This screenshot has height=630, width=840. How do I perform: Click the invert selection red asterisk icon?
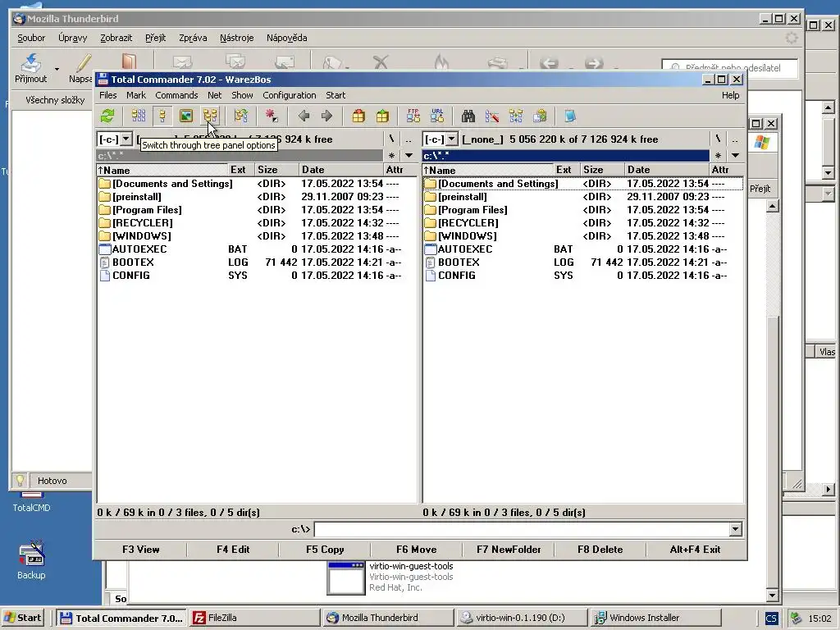point(272,116)
